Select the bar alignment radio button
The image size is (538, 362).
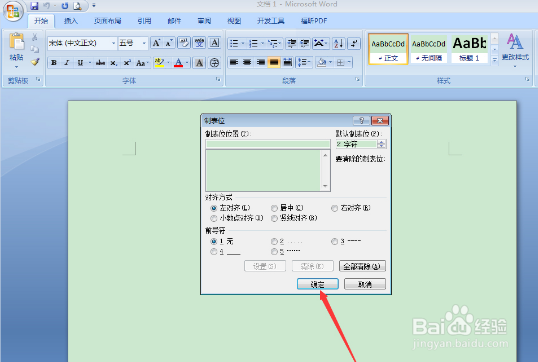click(274, 218)
